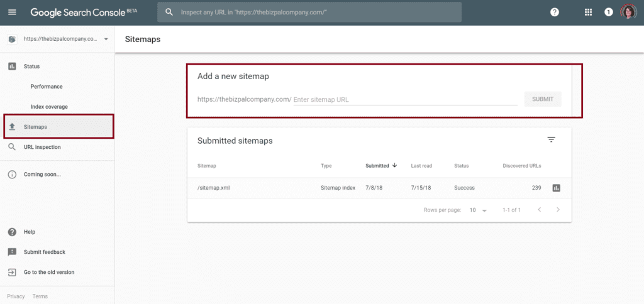Click the Discovered URLs column header
The width and height of the screenshot is (644, 304).
pos(522,166)
